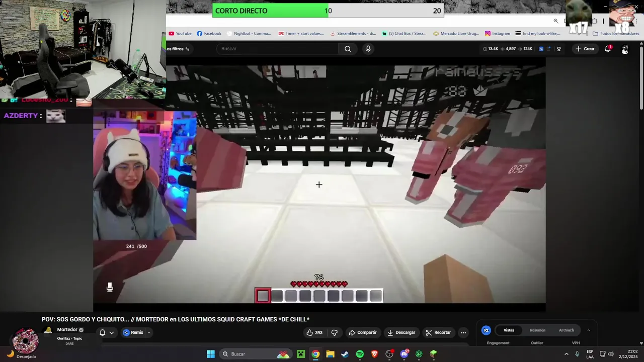
Task: Open the YouTube notifications bell
Action: 608,49
